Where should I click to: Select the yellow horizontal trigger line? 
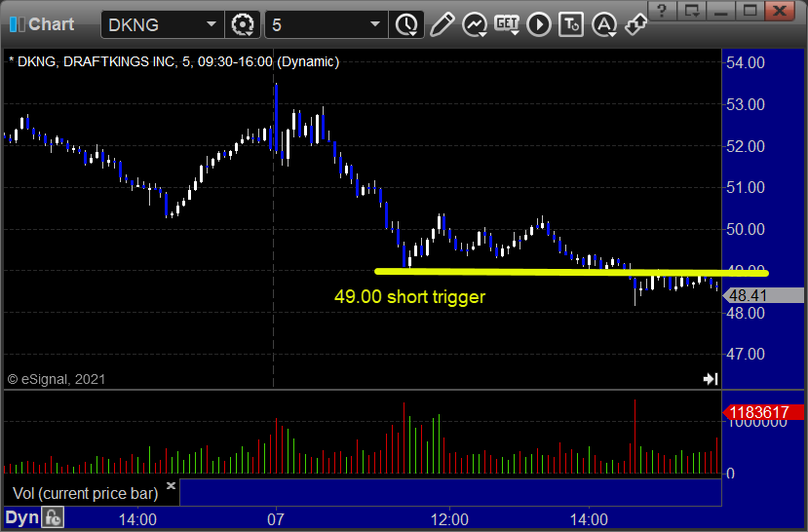tap(571, 272)
